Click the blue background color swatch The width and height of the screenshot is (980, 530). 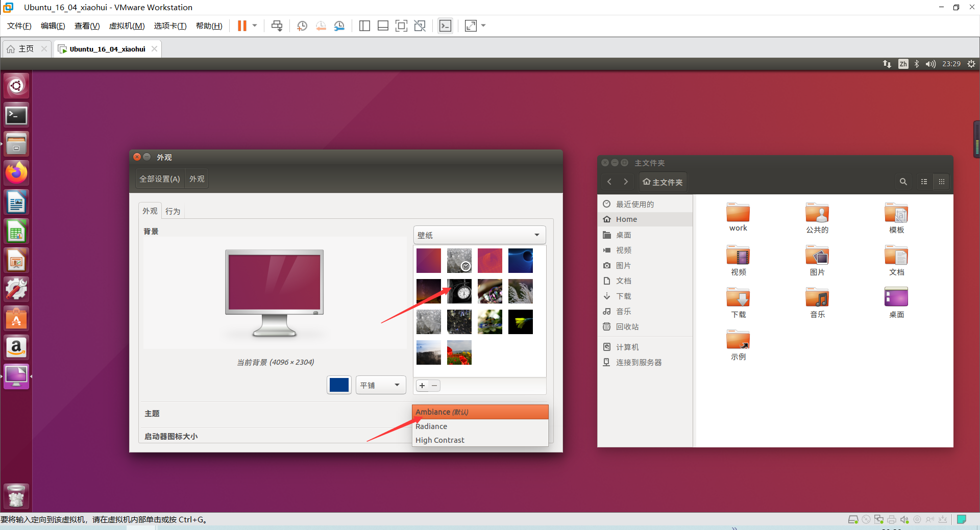point(339,385)
